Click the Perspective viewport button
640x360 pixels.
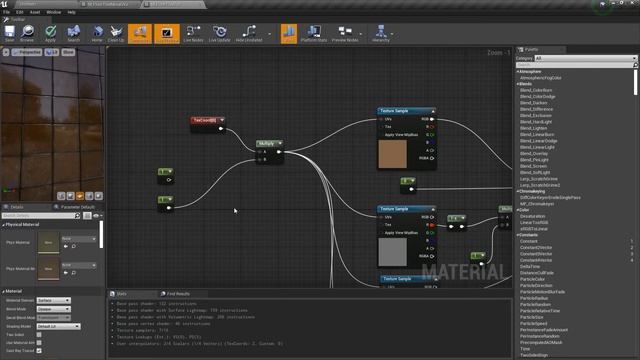(27, 52)
